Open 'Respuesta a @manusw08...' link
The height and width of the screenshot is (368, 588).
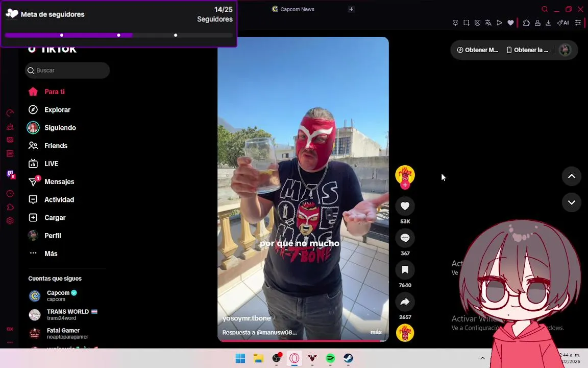pos(259,332)
